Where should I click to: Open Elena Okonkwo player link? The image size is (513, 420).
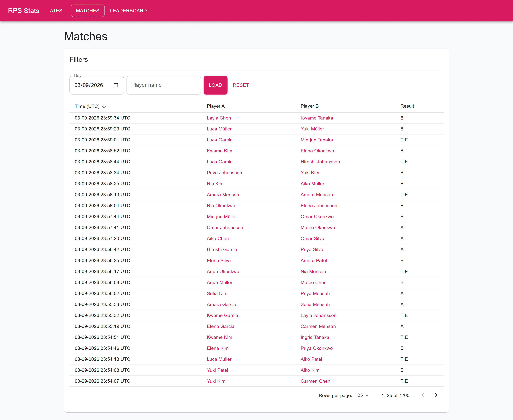[x=317, y=151]
